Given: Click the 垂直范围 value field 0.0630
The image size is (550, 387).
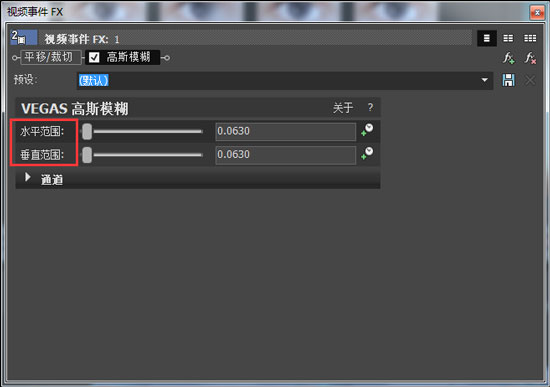Looking at the screenshot, I should 286,155.
